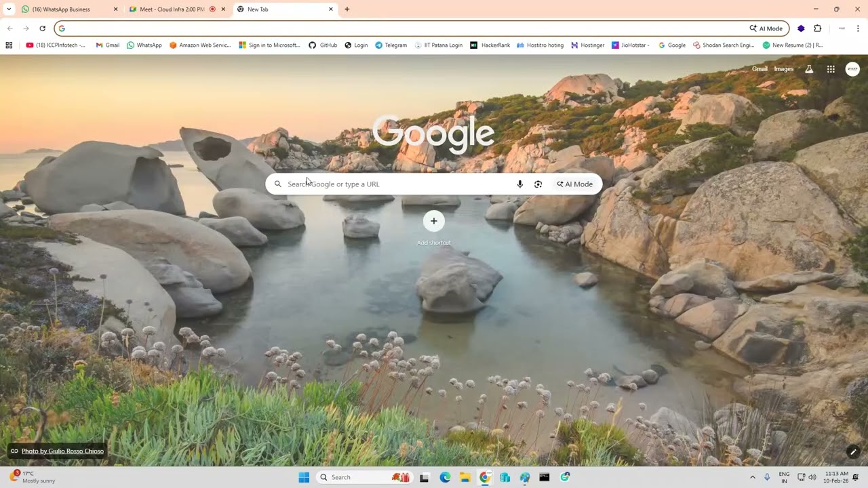The width and height of the screenshot is (868, 488).
Task: Open the ICCPInfotech YouTube bookmark
Action: click(56, 45)
